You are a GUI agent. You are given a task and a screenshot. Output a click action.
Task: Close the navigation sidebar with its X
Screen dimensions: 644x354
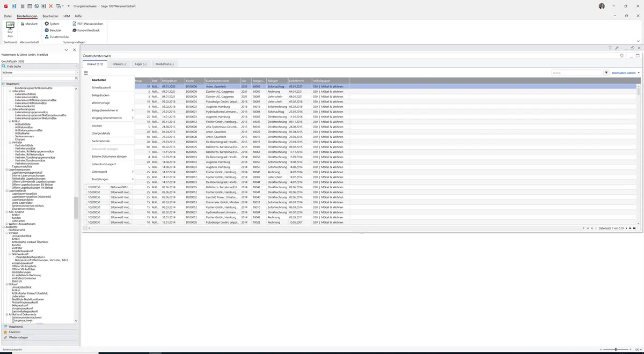tap(74, 50)
